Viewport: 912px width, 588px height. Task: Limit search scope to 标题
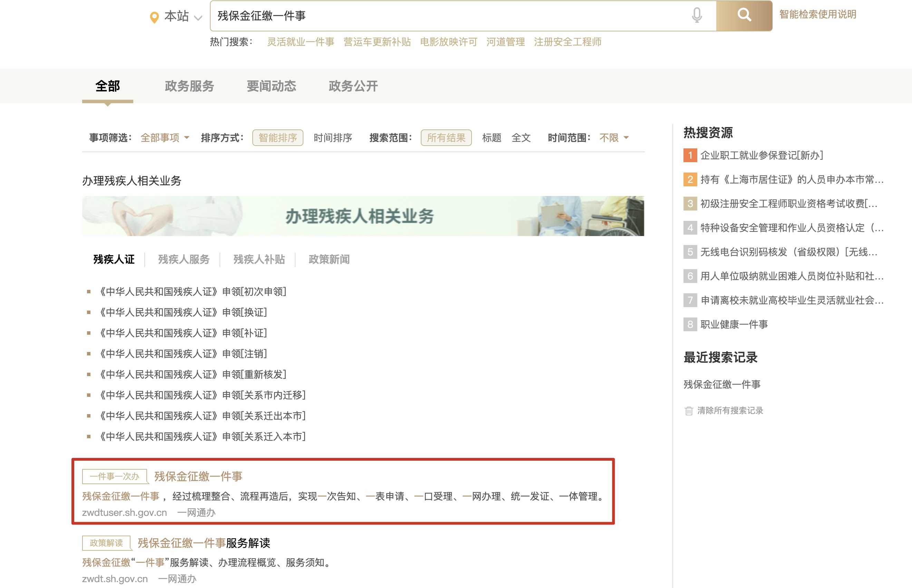492,137
